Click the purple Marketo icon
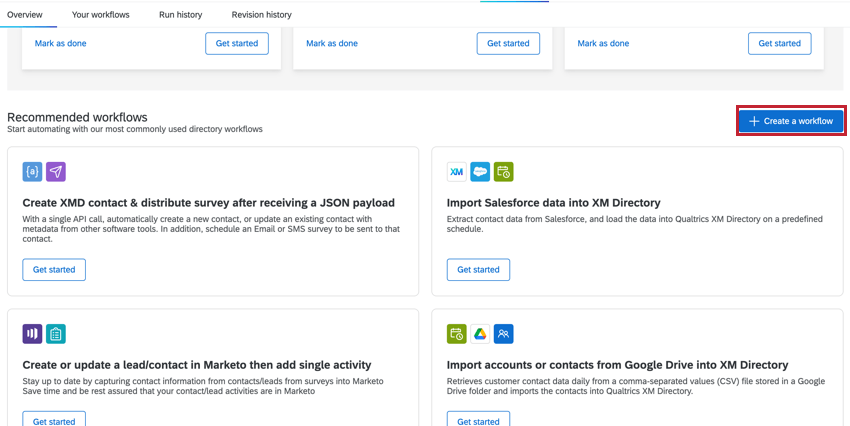The image size is (850, 426). point(32,334)
